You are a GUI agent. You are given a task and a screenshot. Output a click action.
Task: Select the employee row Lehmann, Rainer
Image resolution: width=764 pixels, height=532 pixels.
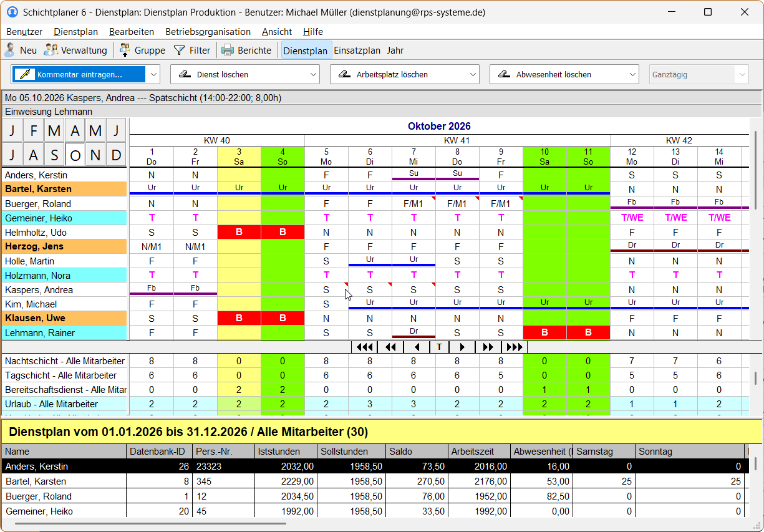(65, 333)
